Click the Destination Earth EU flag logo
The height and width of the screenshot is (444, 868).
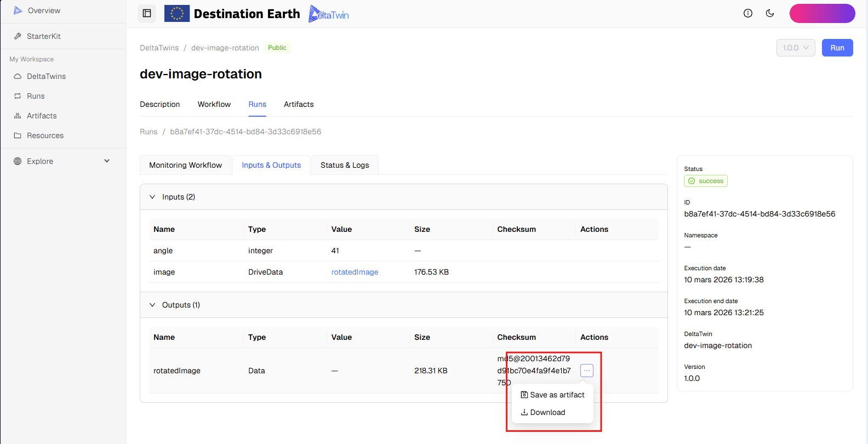(x=177, y=14)
